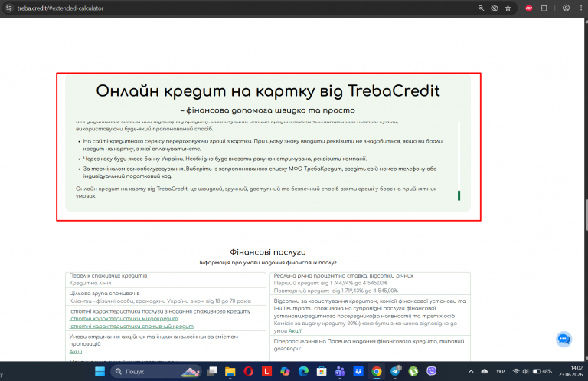Open Wi-Fi network tray icon

(x=516, y=371)
